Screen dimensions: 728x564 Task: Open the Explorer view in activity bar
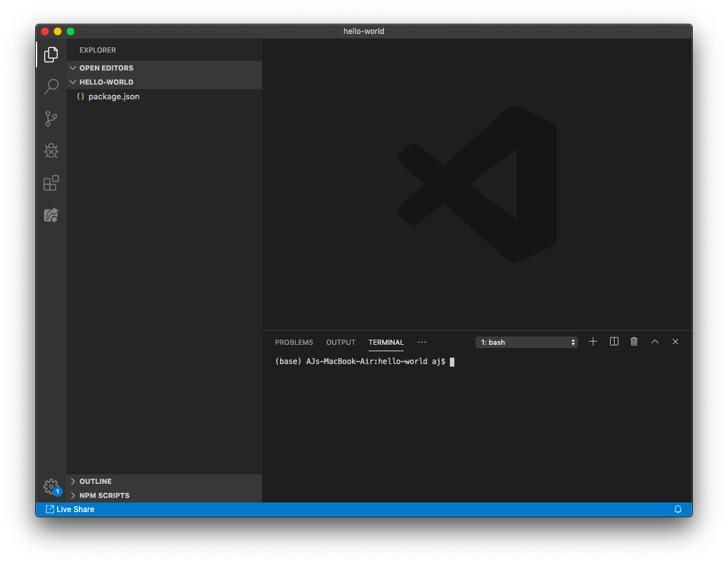[x=51, y=55]
